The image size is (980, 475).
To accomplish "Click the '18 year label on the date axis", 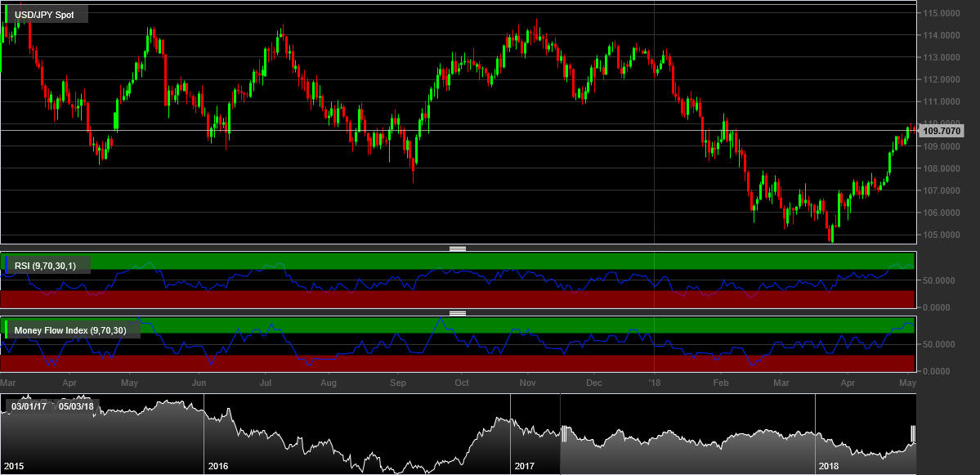I will point(655,382).
